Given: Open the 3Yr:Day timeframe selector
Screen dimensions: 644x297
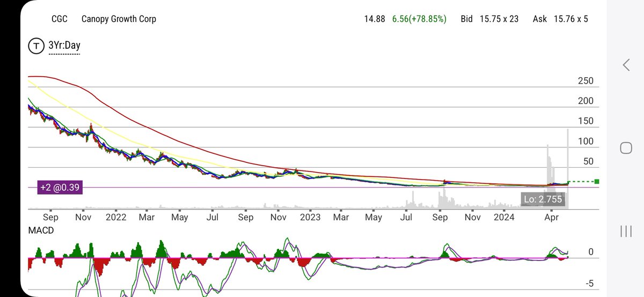Looking at the screenshot, I should [64, 46].
